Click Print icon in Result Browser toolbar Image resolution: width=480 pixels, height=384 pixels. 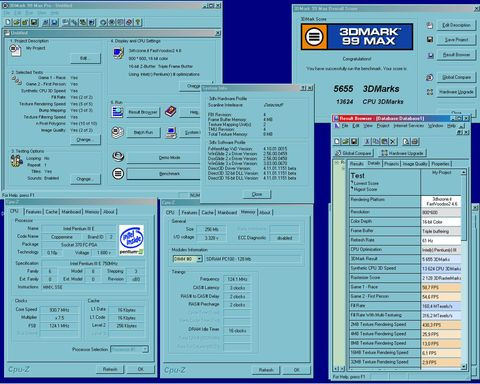click(415, 141)
